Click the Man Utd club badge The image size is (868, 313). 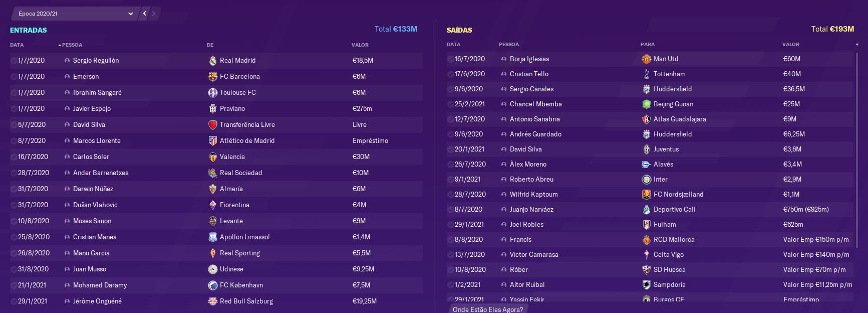647,59
